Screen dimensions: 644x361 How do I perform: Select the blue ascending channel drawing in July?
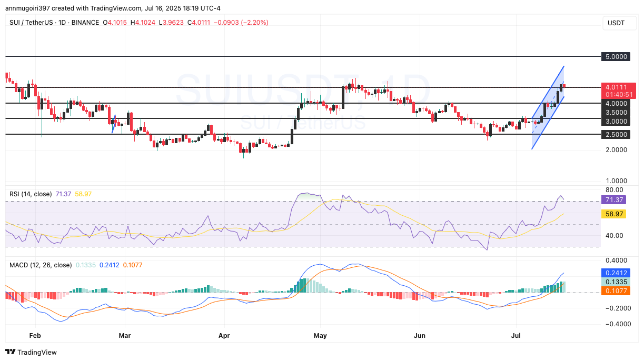coord(548,108)
